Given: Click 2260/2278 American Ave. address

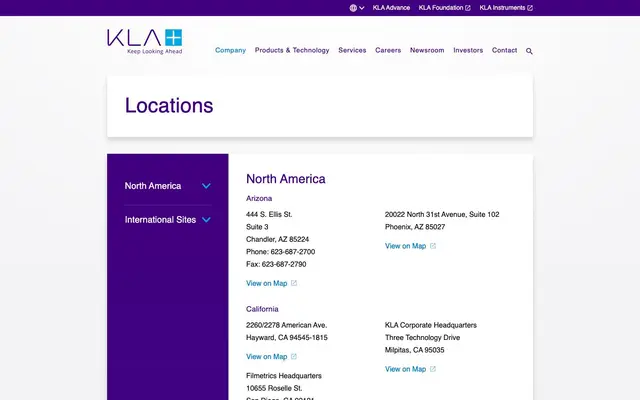Looking at the screenshot, I should point(287,325).
